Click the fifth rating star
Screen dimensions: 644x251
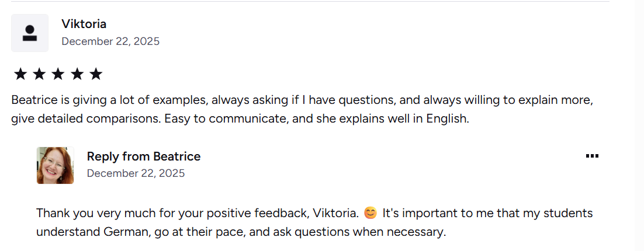96,74
